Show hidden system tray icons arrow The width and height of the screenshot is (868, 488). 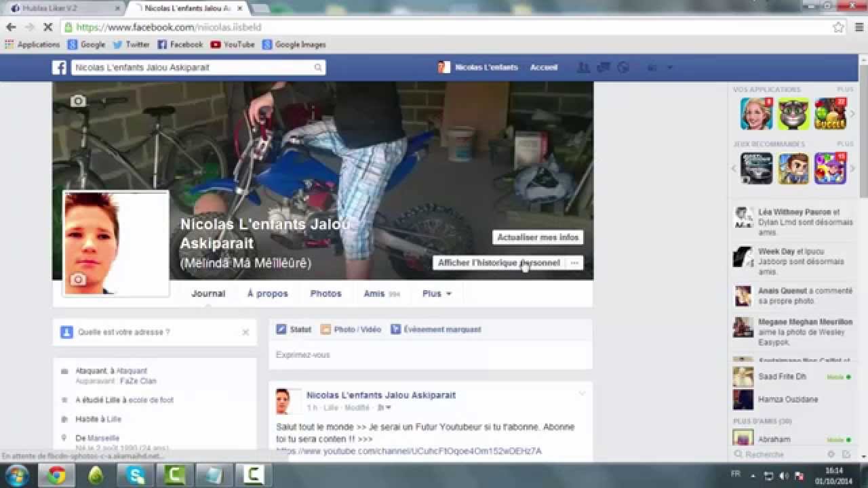click(753, 476)
